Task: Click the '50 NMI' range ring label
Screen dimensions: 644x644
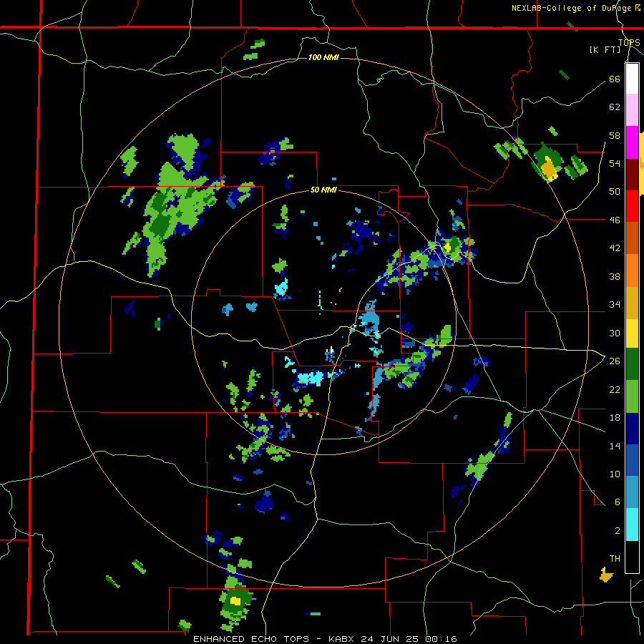Action: point(323,190)
